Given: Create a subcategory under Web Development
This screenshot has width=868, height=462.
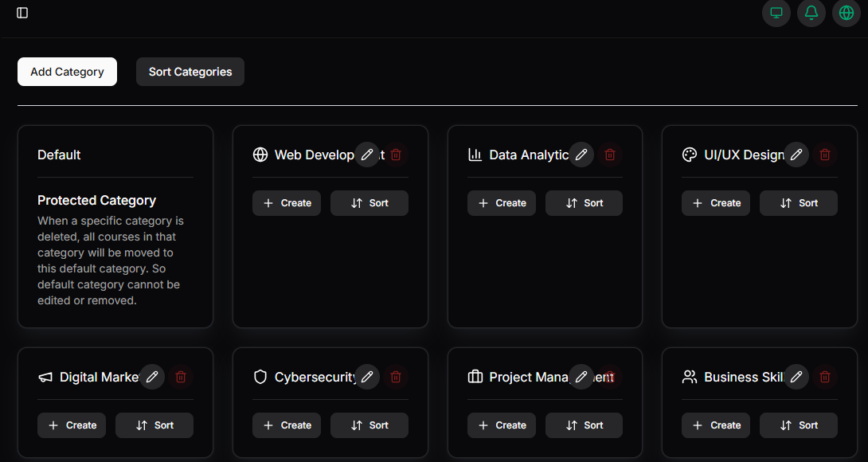Looking at the screenshot, I should click(x=287, y=203).
